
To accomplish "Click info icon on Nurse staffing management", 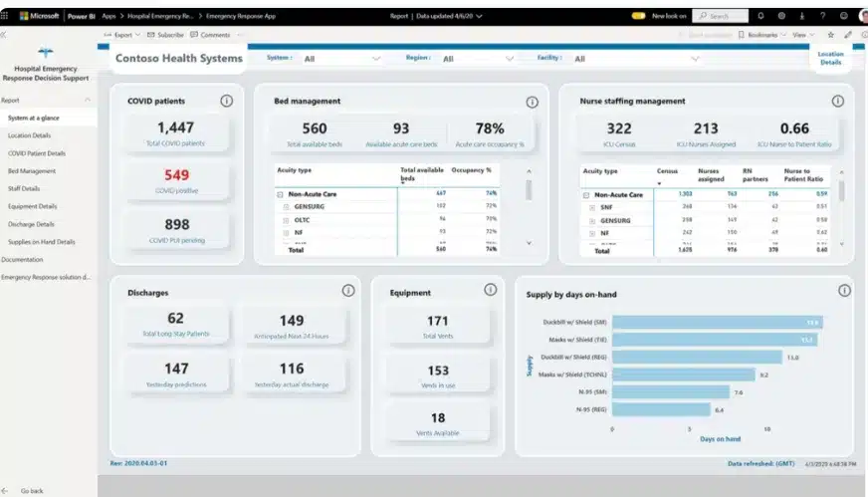I will (x=837, y=101).
